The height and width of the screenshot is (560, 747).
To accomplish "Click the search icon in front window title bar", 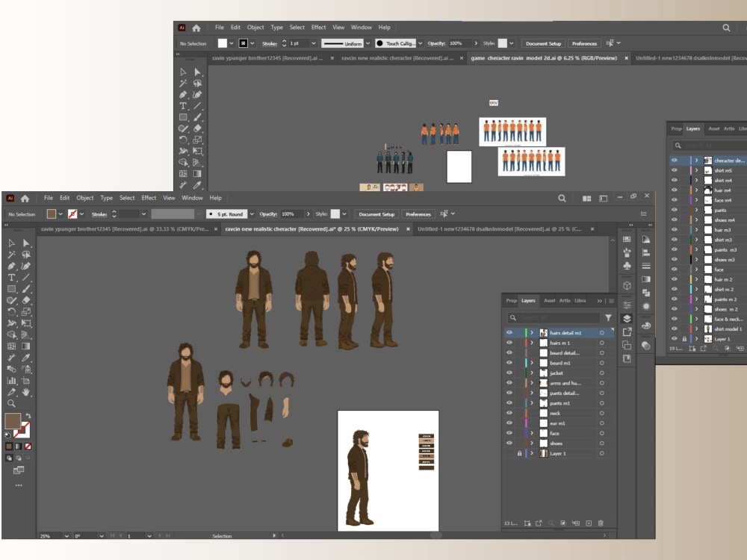I will (562, 198).
